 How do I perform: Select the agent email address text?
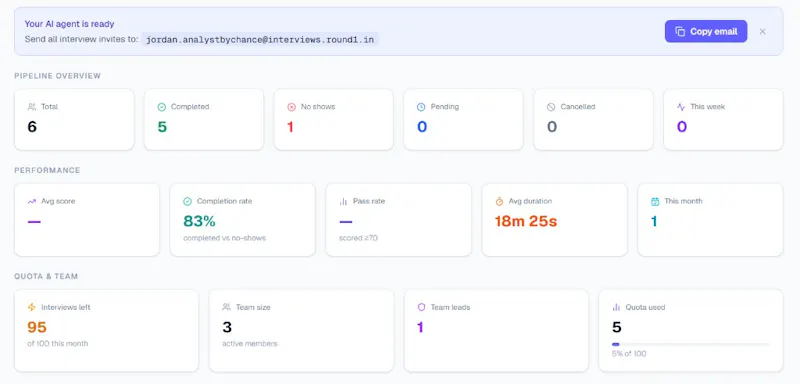[260, 40]
